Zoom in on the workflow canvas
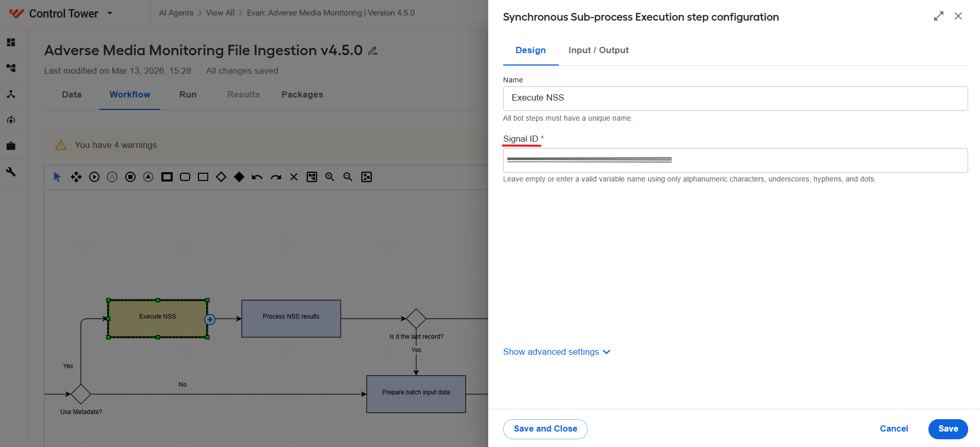The width and height of the screenshot is (980, 447). (x=330, y=177)
